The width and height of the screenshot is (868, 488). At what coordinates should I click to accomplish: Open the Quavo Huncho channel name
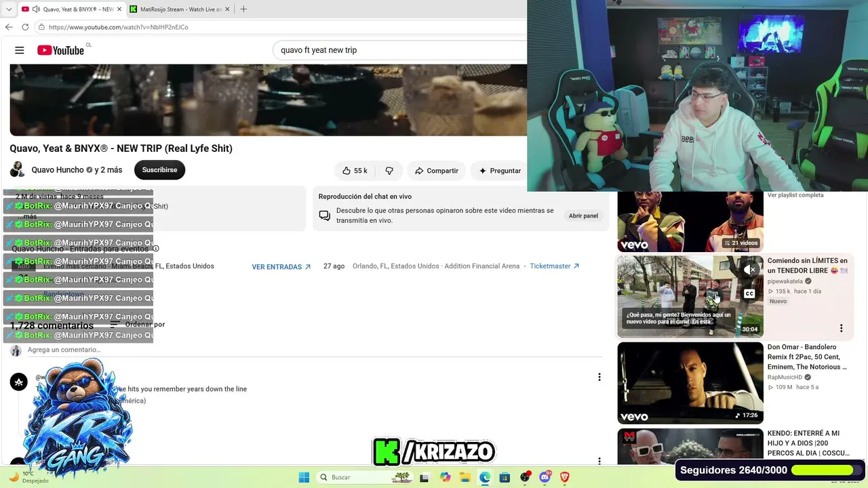click(58, 170)
